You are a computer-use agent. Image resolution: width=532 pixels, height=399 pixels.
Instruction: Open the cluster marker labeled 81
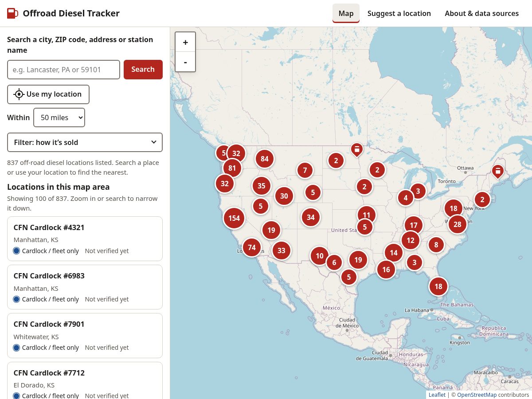coord(232,168)
